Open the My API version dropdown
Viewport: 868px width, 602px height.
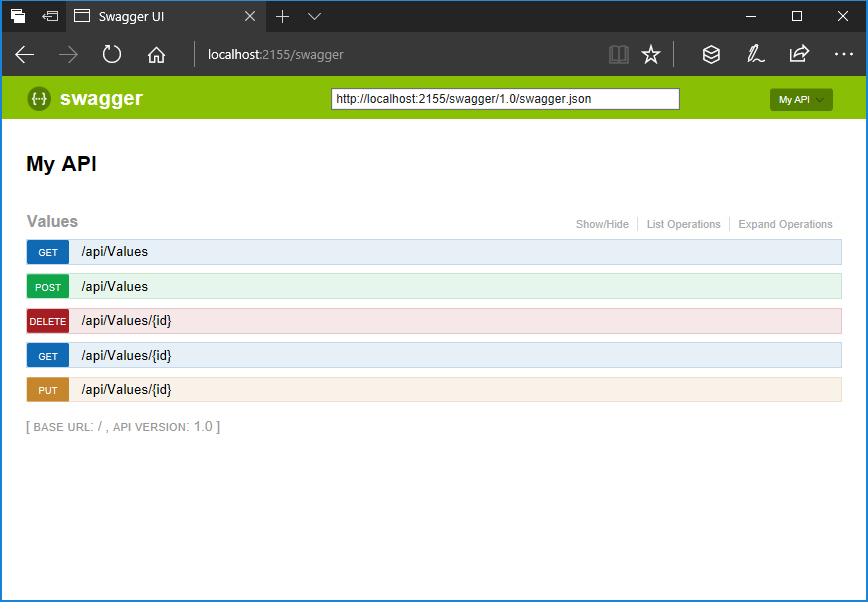pyautogui.click(x=801, y=100)
